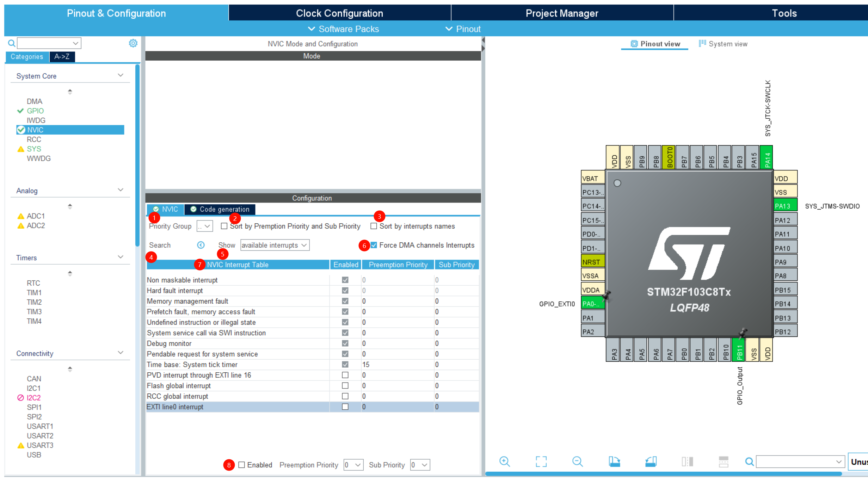
Task: Open the Show available interrupts dropdown
Action: point(275,245)
